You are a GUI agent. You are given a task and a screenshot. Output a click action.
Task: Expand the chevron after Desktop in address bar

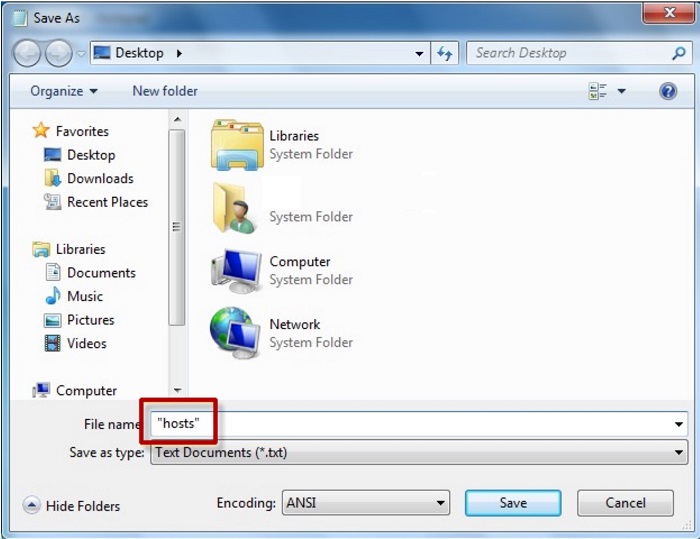(179, 54)
